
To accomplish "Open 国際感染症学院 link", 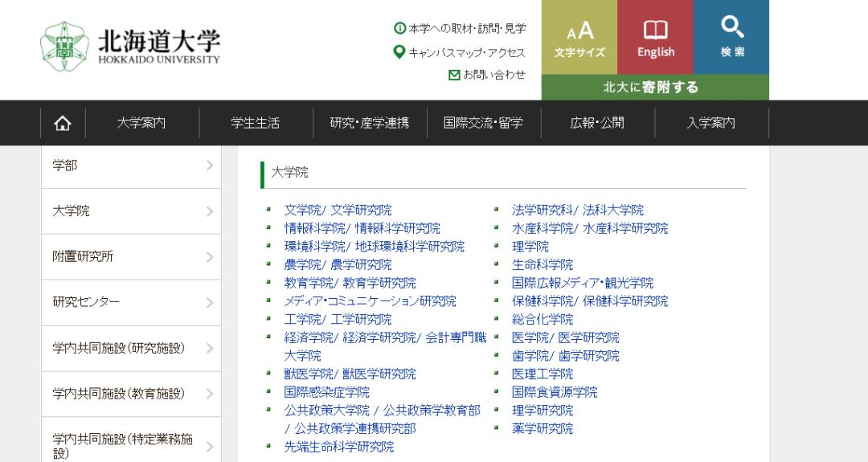I will pyautogui.click(x=326, y=392).
